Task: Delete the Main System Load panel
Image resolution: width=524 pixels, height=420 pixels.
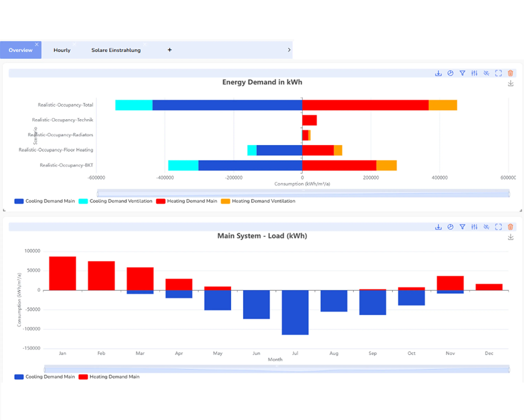Action: tap(510, 227)
